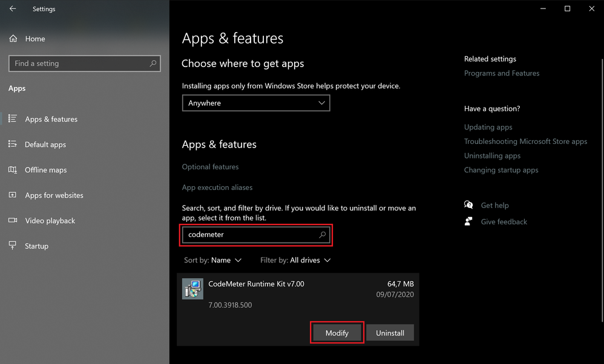
Task: Click the vertical scrollbar at right edge
Action: (x=602, y=190)
